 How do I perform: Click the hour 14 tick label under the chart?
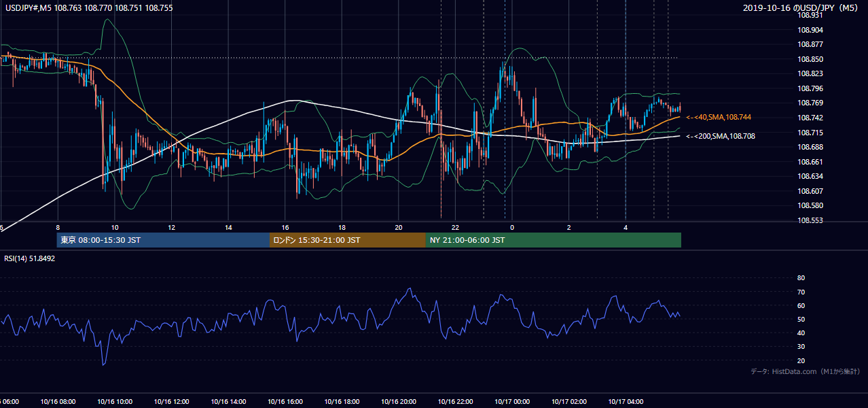pyautogui.click(x=228, y=228)
